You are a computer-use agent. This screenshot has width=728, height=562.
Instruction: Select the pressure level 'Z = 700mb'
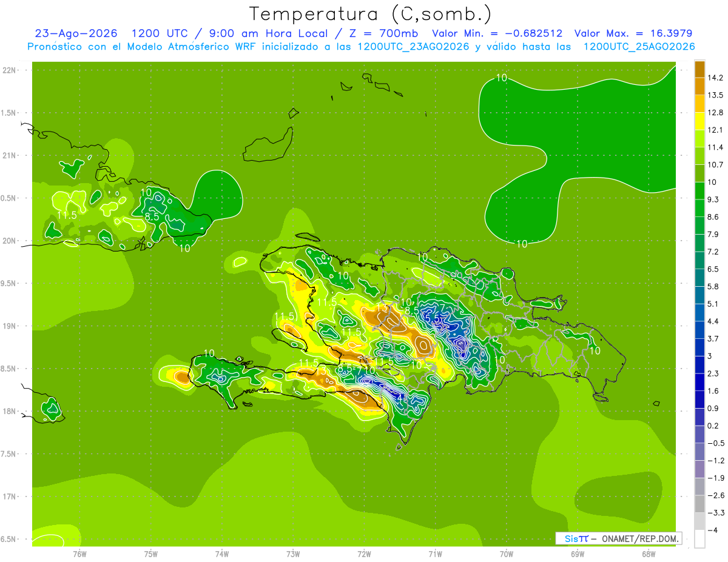tap(385, 33)
